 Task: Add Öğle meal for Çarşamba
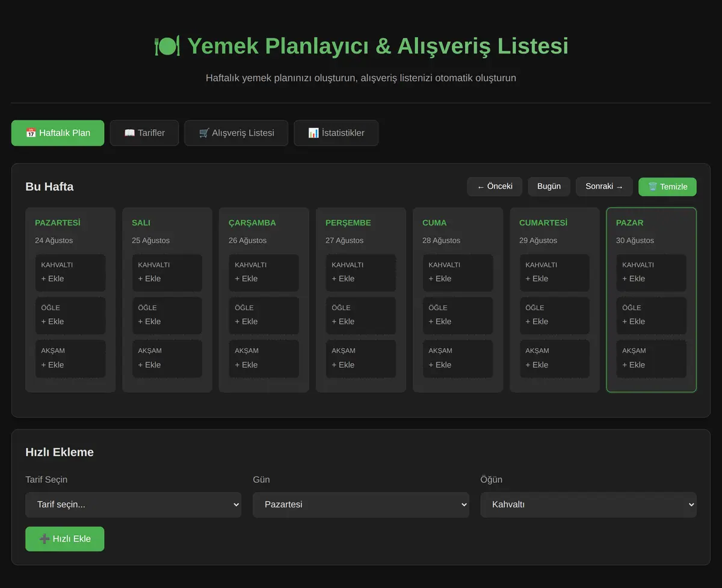point(264,316)
